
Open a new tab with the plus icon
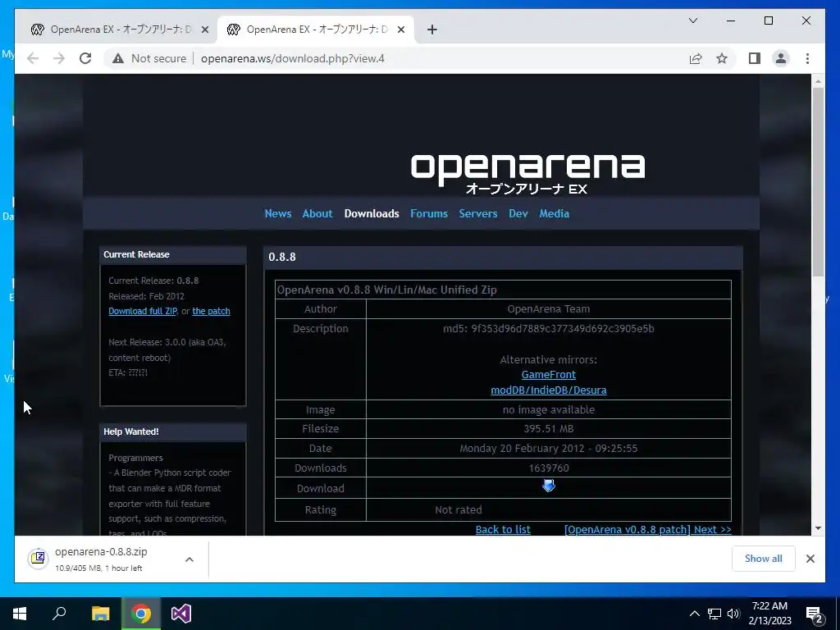(x=431, y=30)
